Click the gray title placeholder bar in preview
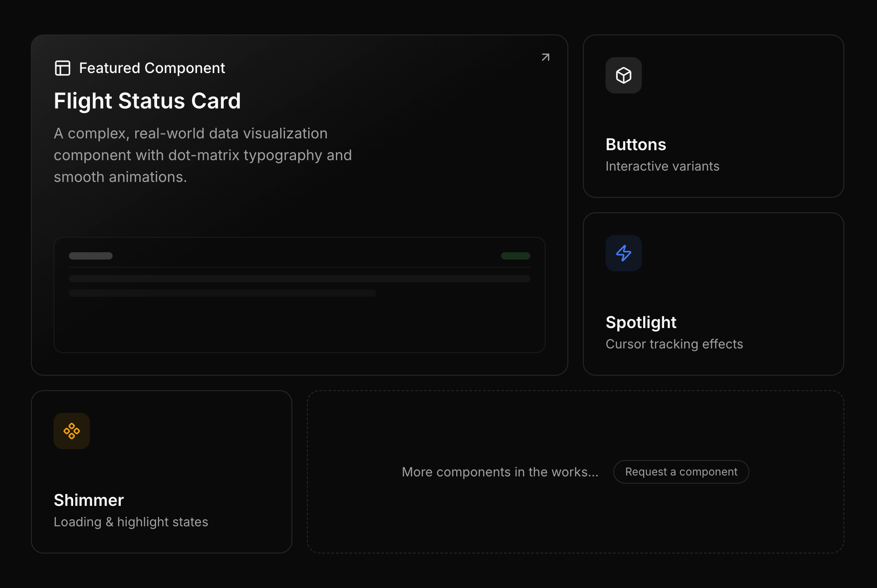Viewport: 877px width, 588px height. click(91, 256)
